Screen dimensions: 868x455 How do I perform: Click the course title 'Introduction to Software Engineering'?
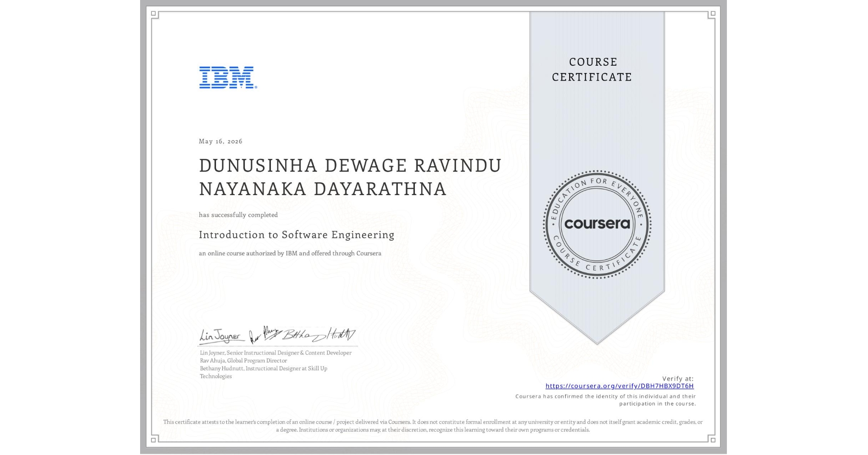click(296, 235)
